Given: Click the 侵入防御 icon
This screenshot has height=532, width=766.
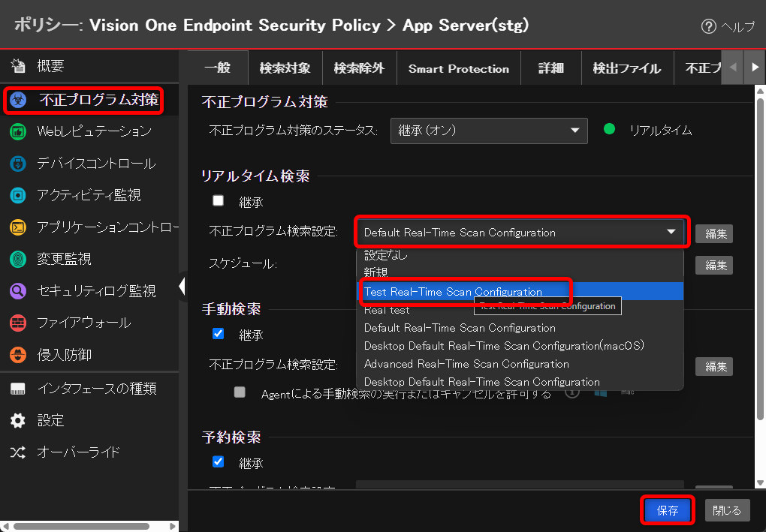Looking at the screenshot, I should pyautogui.click(x=18, y=355).
